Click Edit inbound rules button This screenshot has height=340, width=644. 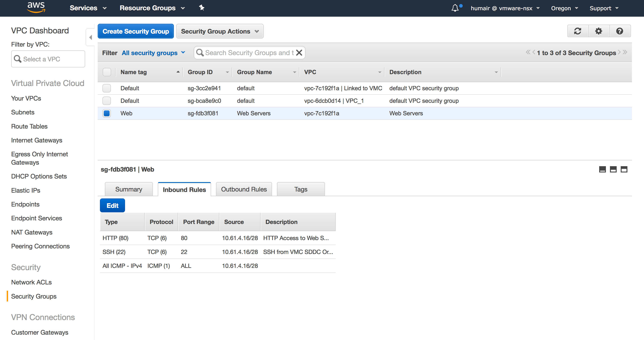[112, 206]
